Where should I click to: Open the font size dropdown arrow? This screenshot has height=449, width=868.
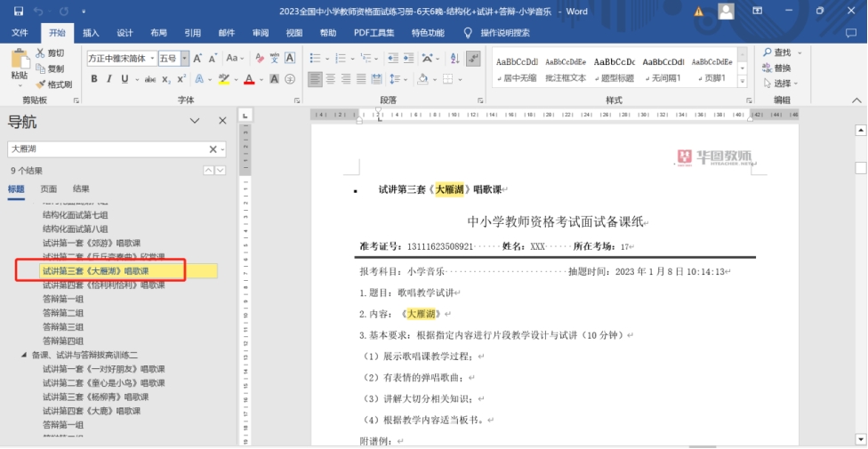point(185,59)
